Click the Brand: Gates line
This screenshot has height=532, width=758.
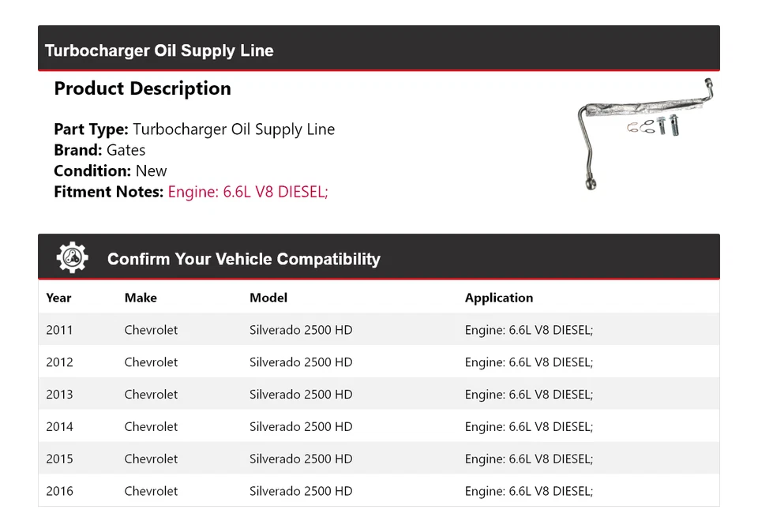pyautogui.click(x=99, y=150)
